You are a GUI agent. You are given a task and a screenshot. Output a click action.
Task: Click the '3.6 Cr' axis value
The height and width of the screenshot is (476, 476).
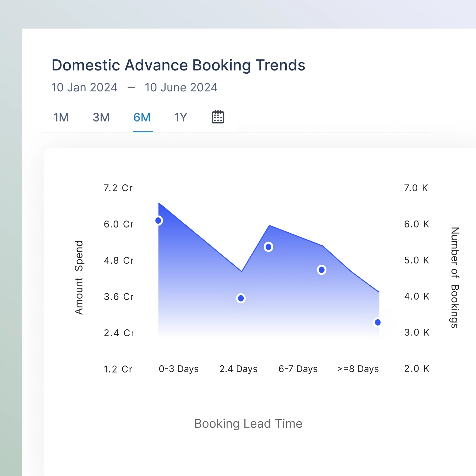coord(118,297)
